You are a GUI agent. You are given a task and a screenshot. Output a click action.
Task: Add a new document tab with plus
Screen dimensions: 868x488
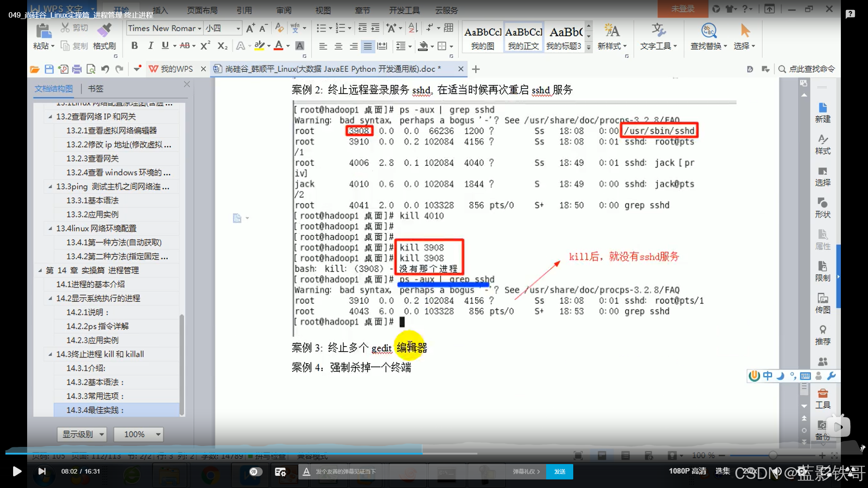click(476, 69)
